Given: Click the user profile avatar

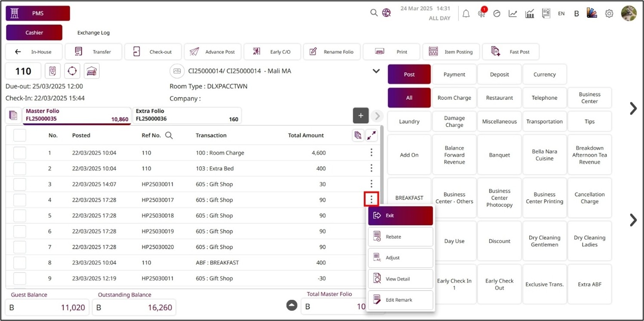Looking at the screenshot, I should click(x=629, y=13).
